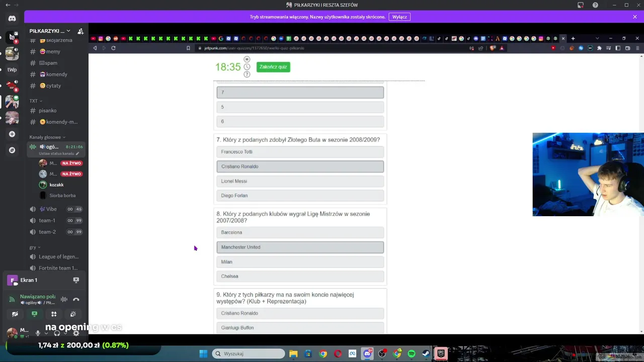Select answer Lionel Messi
644x362 pixels.
(x=300, y=181)
